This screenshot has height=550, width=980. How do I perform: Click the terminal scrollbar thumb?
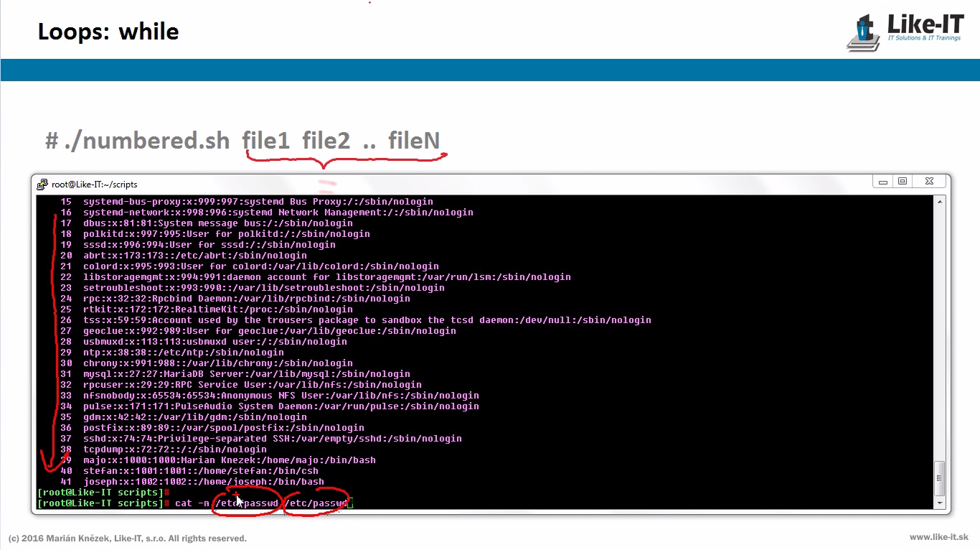[940, 479]
